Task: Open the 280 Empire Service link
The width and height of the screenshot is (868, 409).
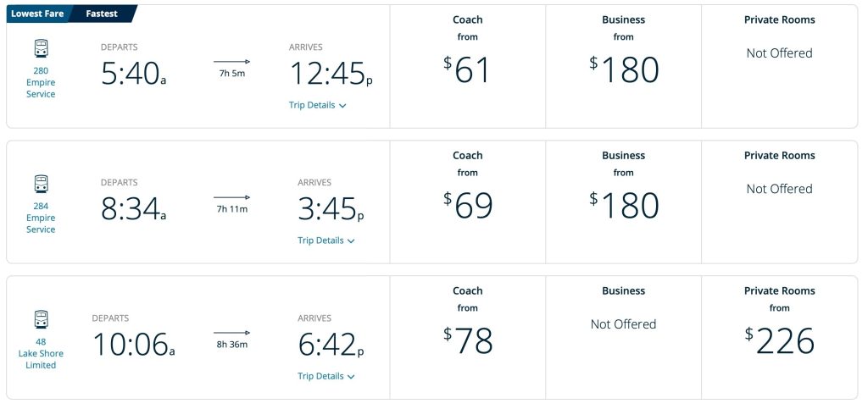Action: click(41, 82)
